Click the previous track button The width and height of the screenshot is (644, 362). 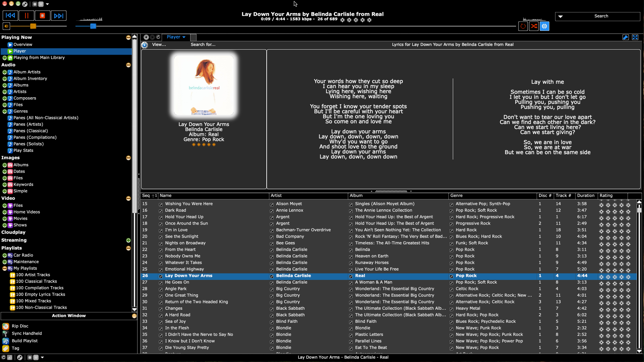coord(10,15)
